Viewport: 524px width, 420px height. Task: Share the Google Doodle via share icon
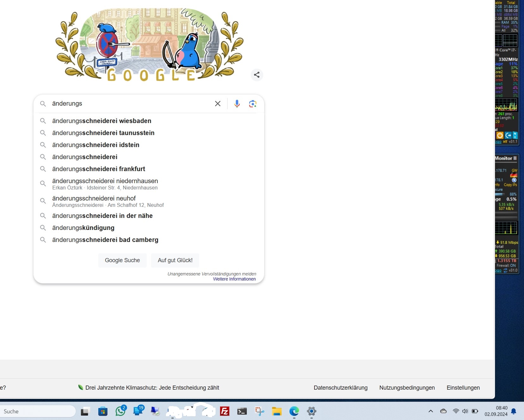[x=257, y=75]
